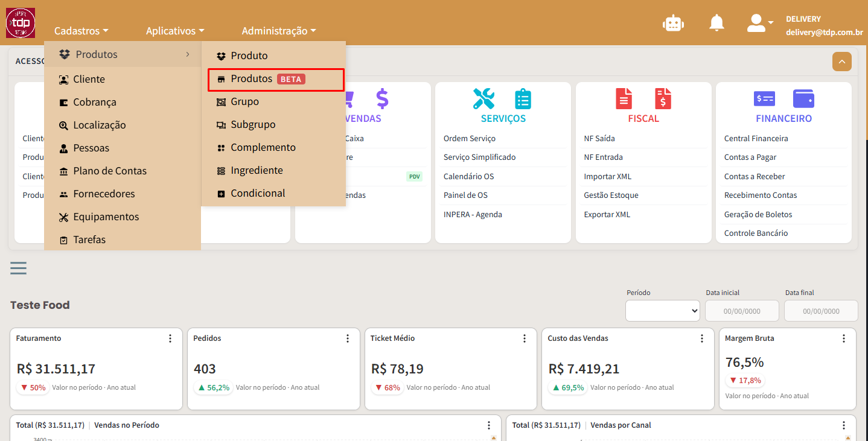Click the purple dollar sign icon in Vendas
Image resolution: width=868 pixels, height=441 pixels.
point(382,98)
